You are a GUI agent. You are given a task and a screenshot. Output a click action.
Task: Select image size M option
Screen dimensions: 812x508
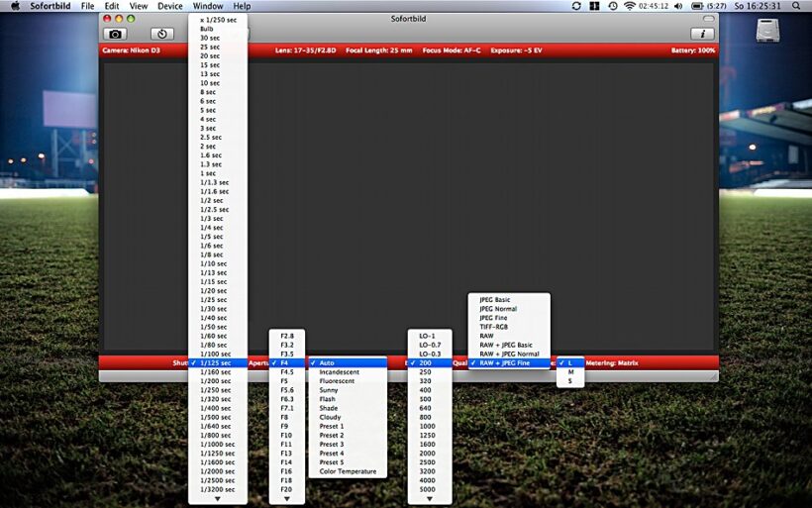[x=570, y=372]
